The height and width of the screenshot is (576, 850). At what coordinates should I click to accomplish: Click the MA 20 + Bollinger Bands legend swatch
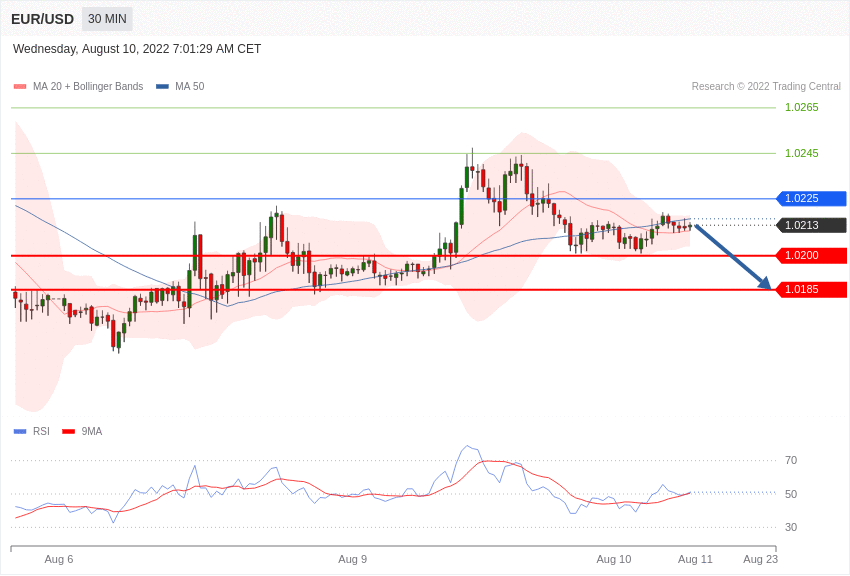pyautogui.click(x=20, y=87)
